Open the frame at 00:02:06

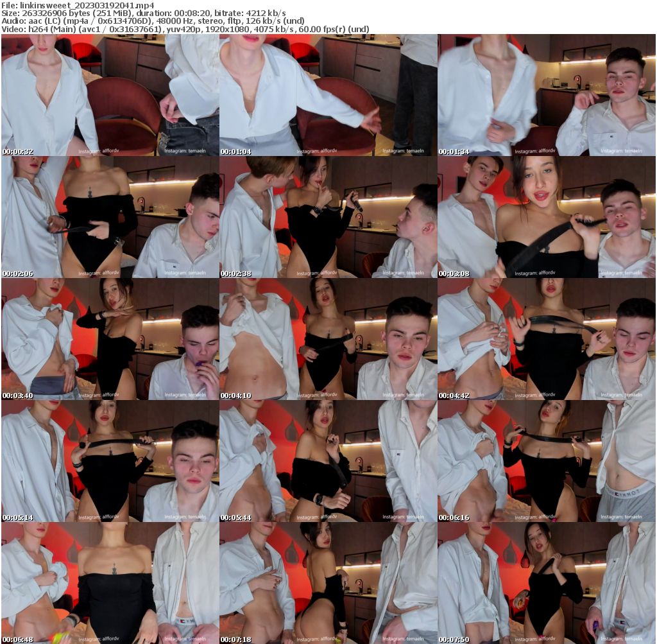pos(110,217)
